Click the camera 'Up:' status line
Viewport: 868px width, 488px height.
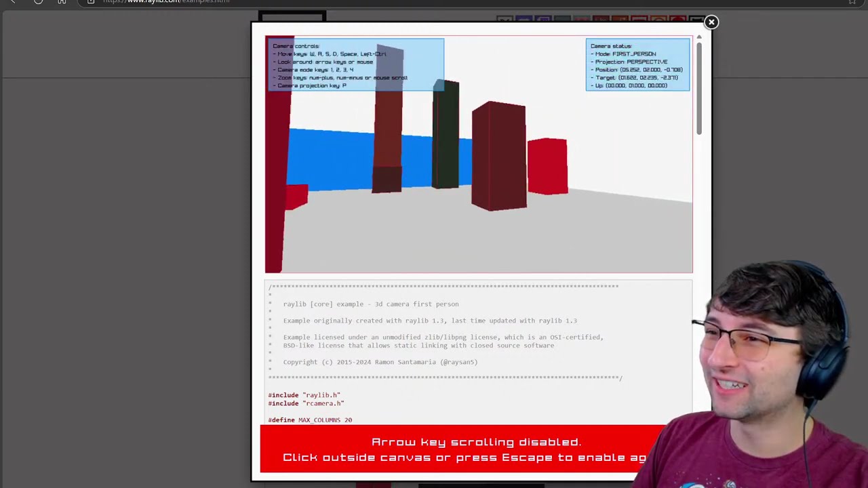(629, 85)
